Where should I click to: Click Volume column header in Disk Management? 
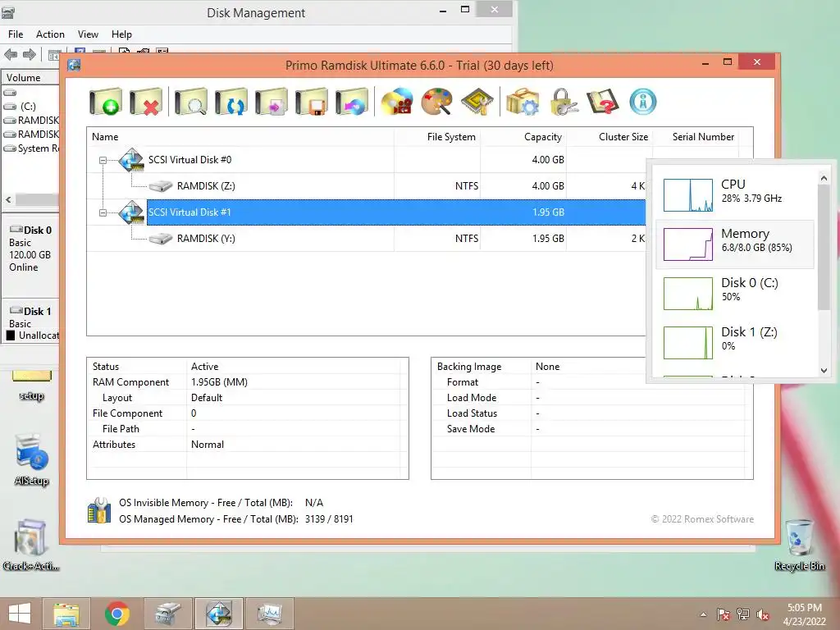[30, 78]
